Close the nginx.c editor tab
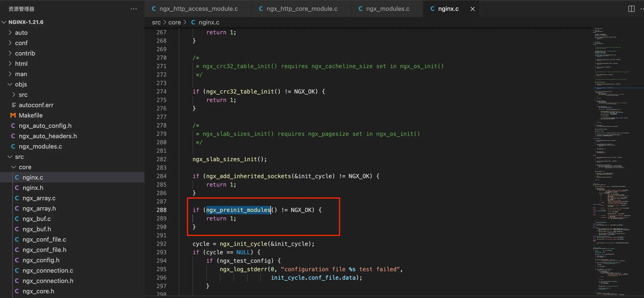Viewport: 644px width, 298px height. [472, 9]
